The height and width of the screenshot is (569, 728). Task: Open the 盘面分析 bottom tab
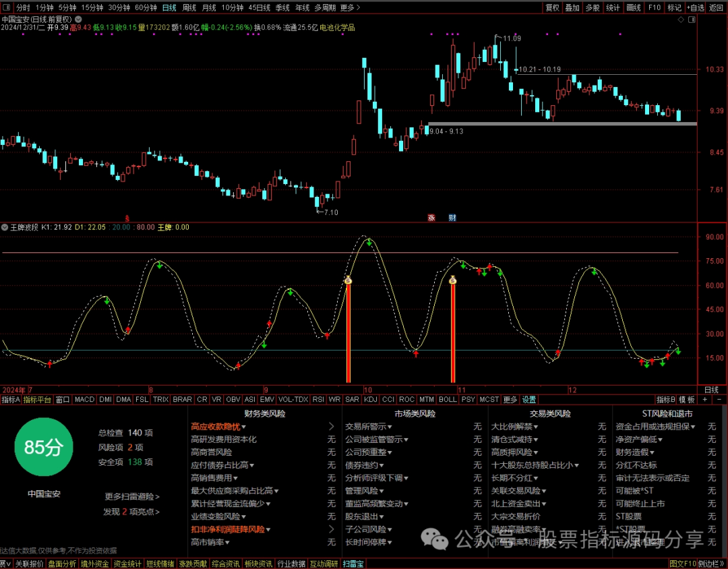[62, 564]
